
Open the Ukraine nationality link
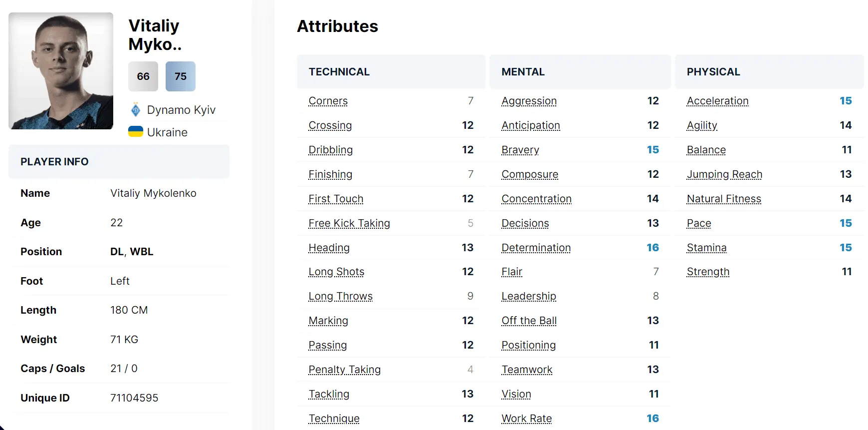click(167, 132)
